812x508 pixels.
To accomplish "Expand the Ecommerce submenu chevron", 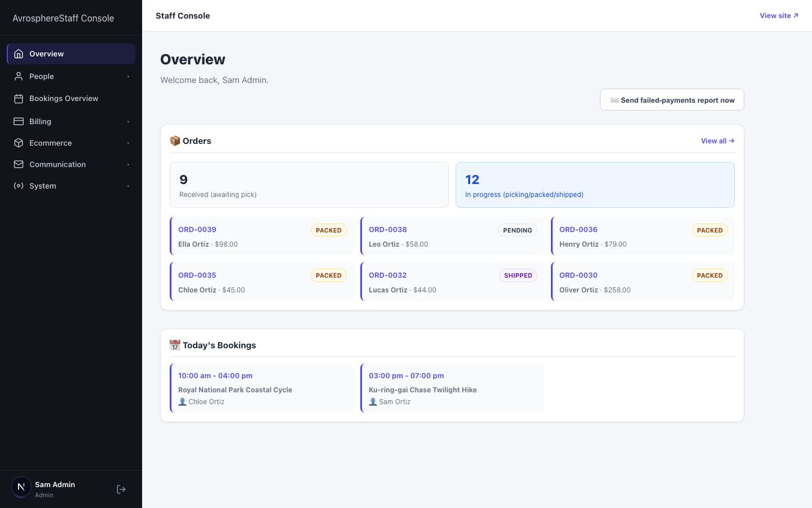I will 128,143.
